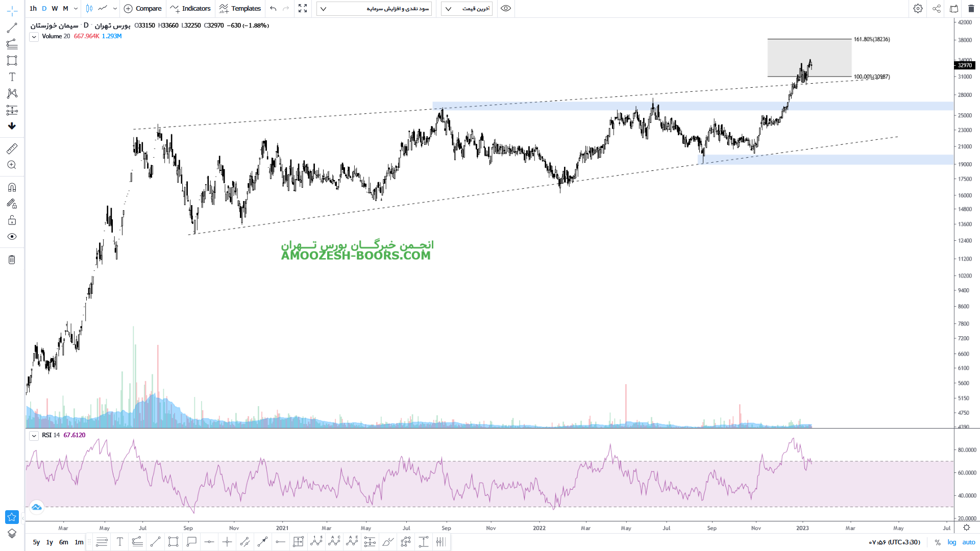Toggle hide all drawings eye icon
The image size is (980, 551).
pos(12,237)
